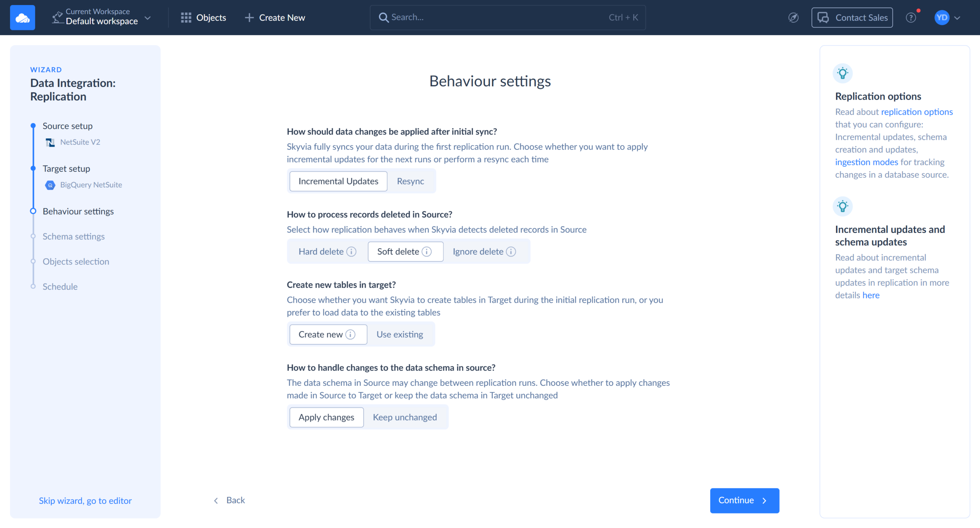Choose Soft delete processing
Viewport: 980px width, 528px height.
(405, 252)
